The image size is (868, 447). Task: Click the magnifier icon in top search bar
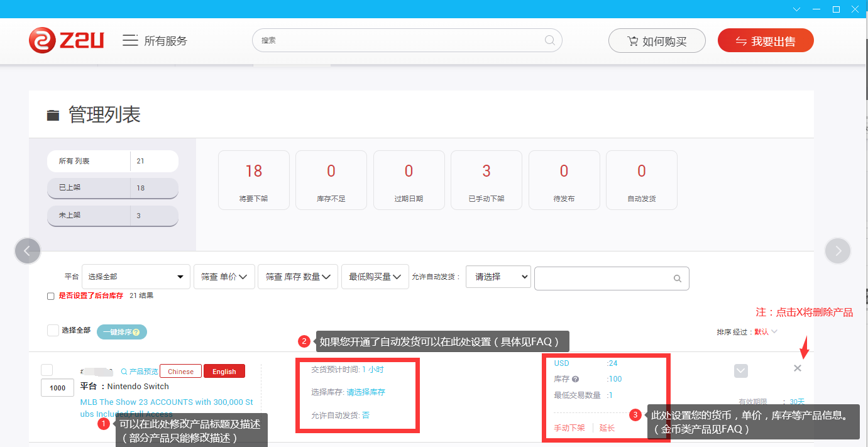pos(549,40)
